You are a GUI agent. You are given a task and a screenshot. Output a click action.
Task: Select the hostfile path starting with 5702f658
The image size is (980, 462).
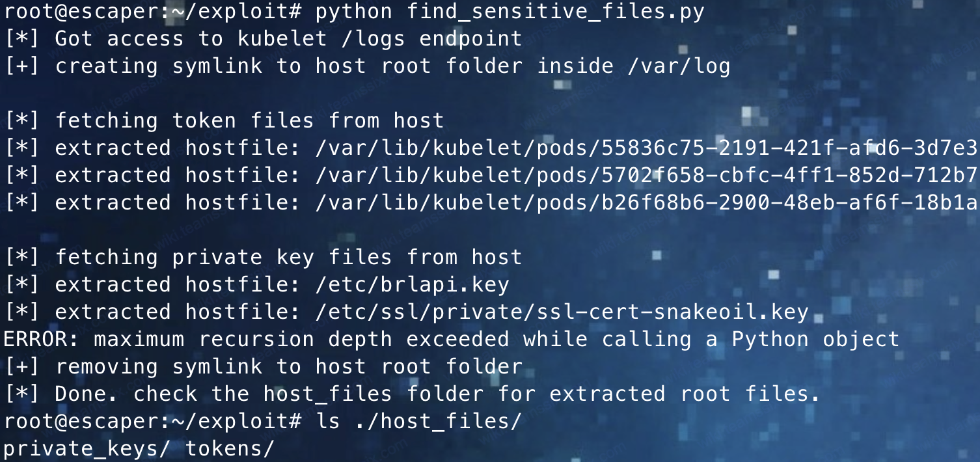pyautogui.click(x=647, y=175)
